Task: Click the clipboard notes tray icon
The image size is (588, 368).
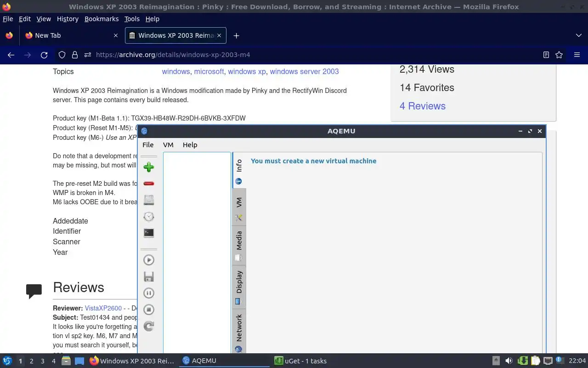Action: tap(535, 361)
